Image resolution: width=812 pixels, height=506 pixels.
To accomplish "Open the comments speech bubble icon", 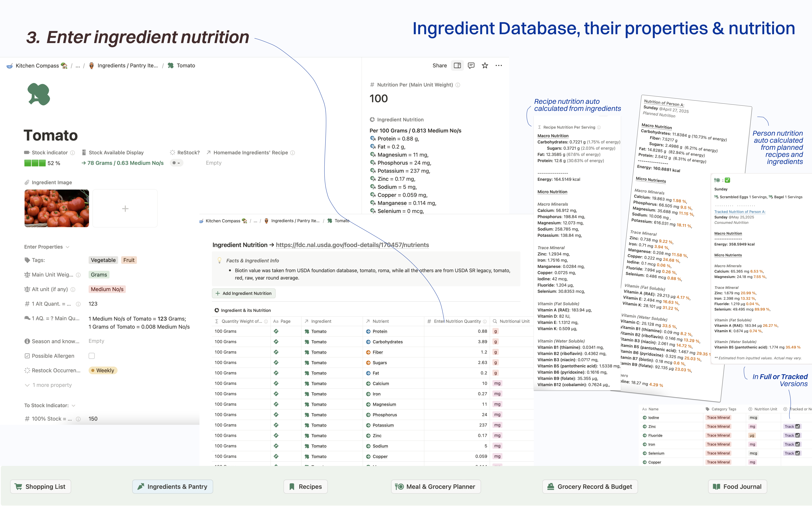I will (471, 66).
